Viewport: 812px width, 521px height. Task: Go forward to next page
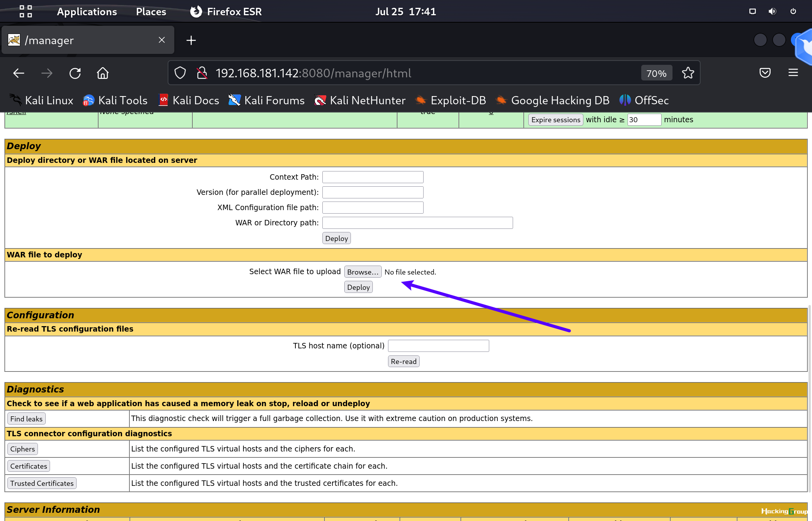[47, 73]
